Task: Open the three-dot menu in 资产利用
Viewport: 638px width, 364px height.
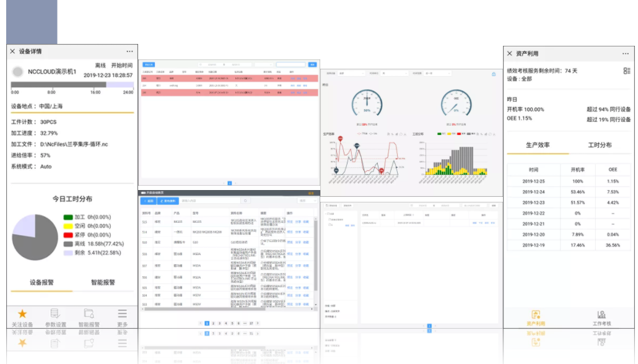Action: 625,54
